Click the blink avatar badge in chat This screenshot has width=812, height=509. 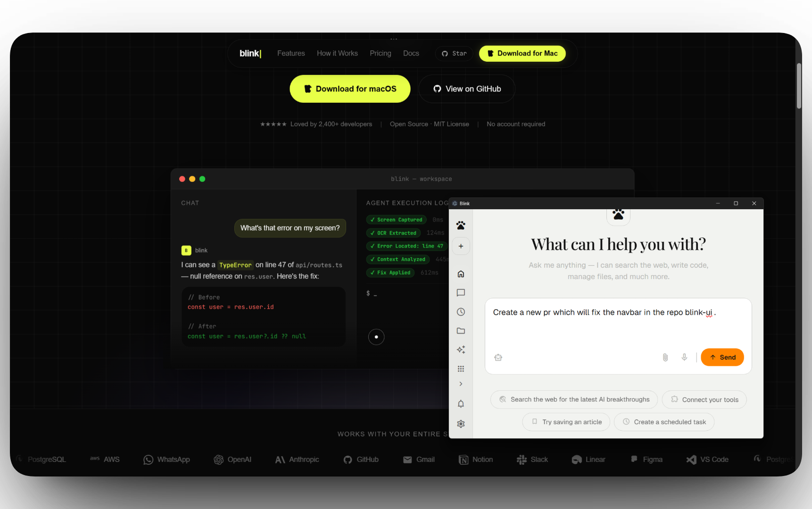tap(186, 250)
